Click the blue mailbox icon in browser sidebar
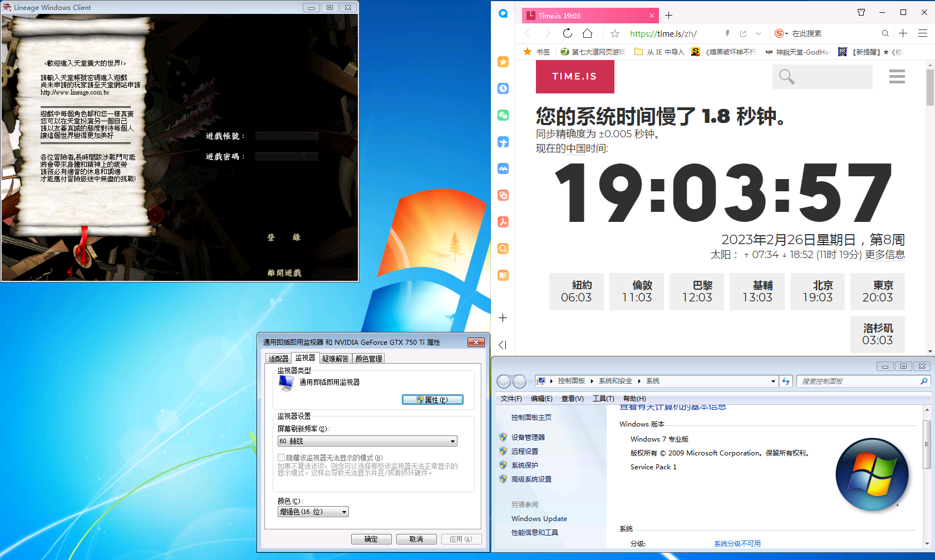935x560 pixels. coord(503,142)
